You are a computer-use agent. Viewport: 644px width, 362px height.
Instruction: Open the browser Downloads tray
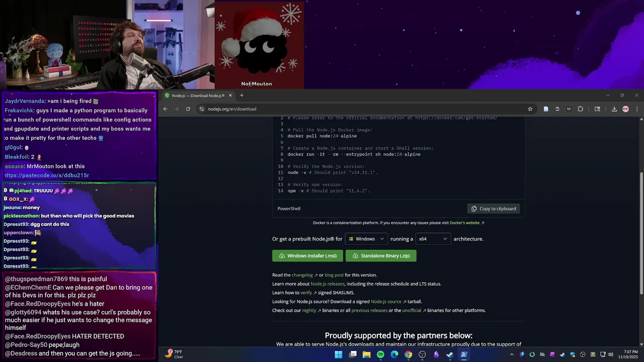pos(614,109)
